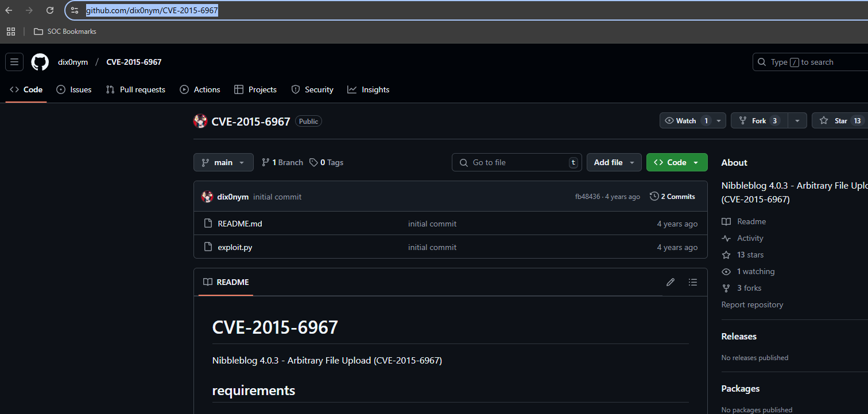868x414 pixels.
Task: Open the GitHub hamburger navigation menu
Action: click(14, 62)
